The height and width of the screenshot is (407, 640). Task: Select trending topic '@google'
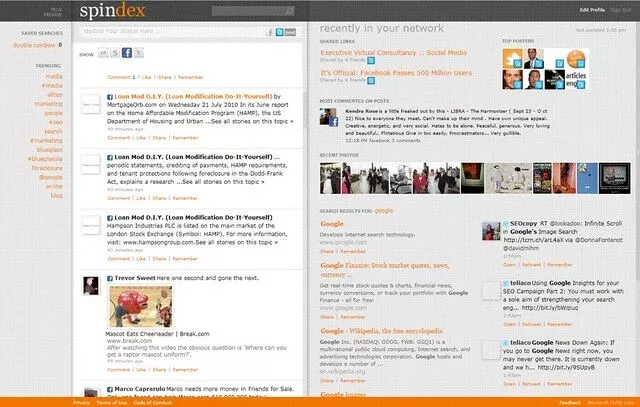tap(51, 178)
